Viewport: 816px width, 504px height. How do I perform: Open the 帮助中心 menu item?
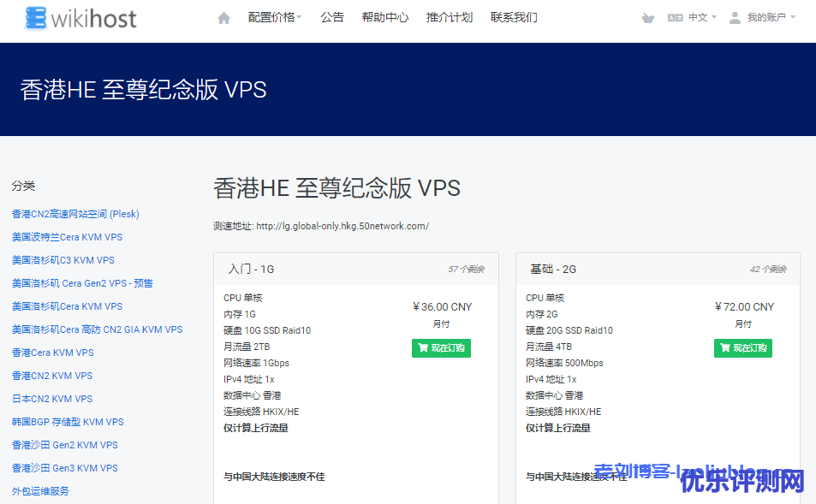click(384, 18)
